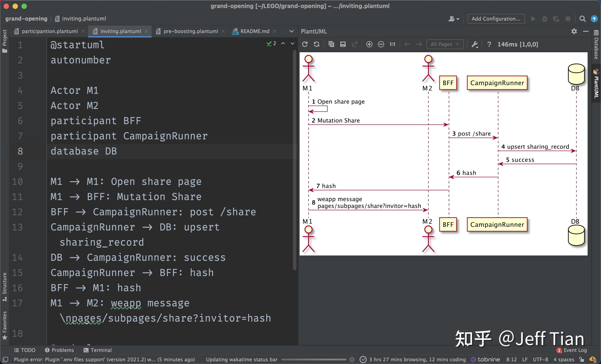Image resolution: width=601 pixels, height=364 pixels.
Task: Click Add Configuration button
Action: (x=496, y=19)
